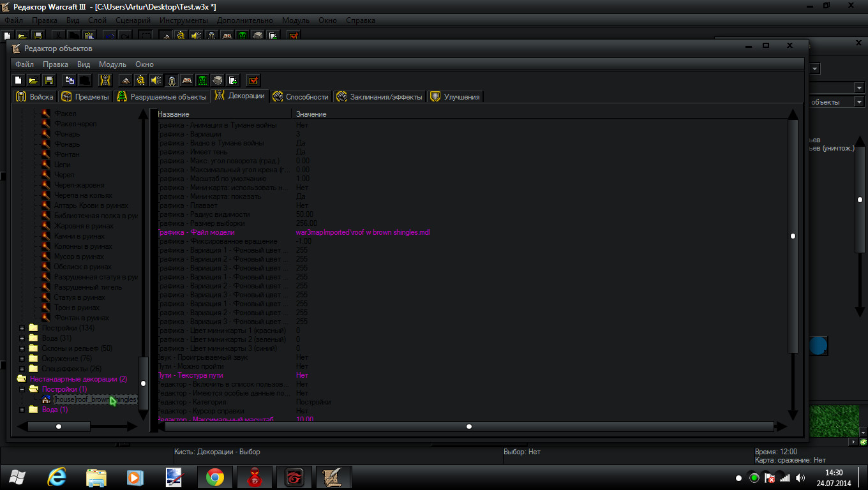Click the doodad statue icon after the Paste icon
Viewport: 868px width, 490px height.
tap(105, 80)
